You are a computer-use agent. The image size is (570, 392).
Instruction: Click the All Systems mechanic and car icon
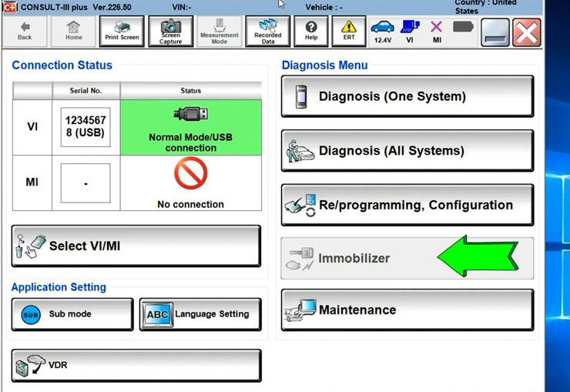pyautogui.click(x=300, y=151)
